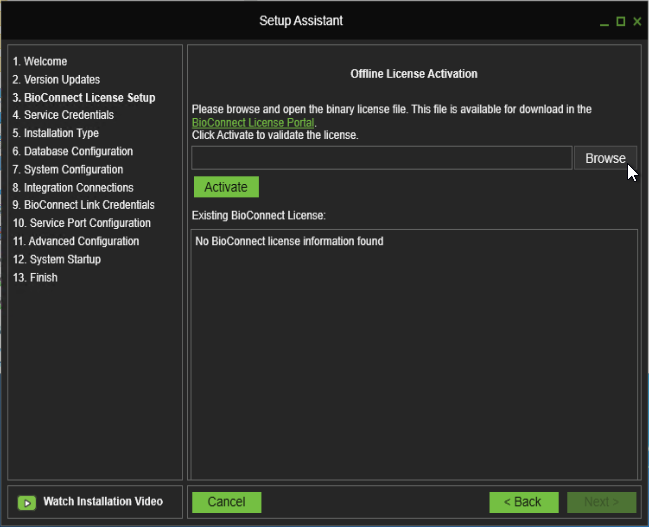Minimize the Setup Assistant window
The height and width of the screenshot is (527, 649).
tap(604, 21)
